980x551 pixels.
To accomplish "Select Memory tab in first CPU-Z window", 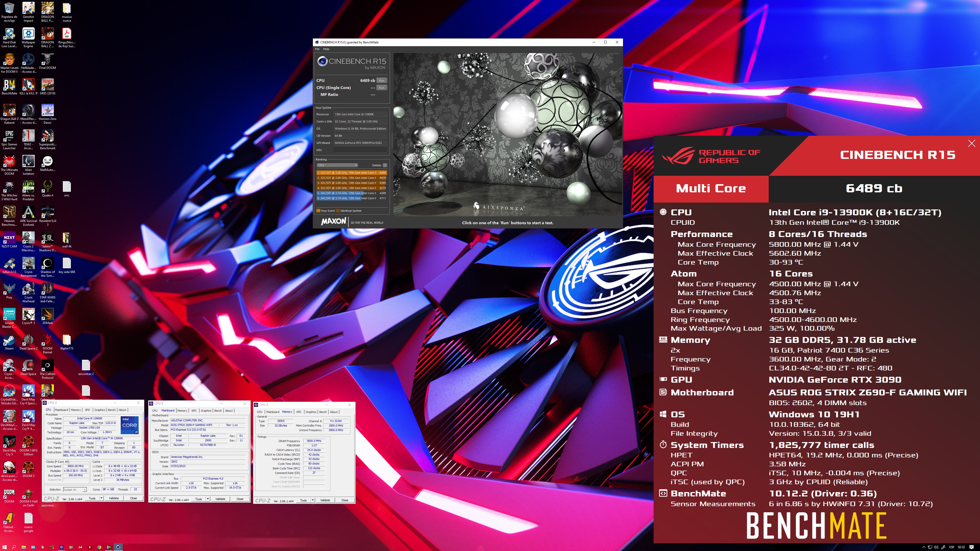I will click(x=76, y=410).
